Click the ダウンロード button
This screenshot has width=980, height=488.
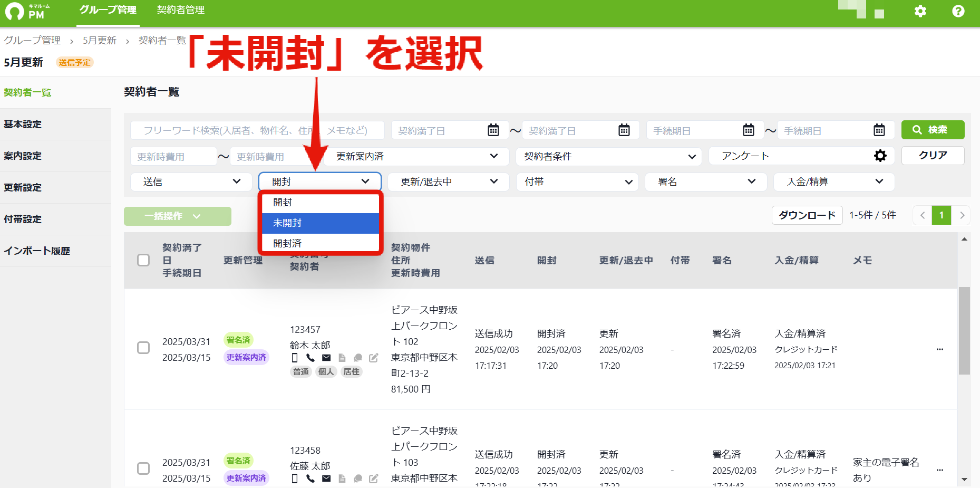pos(807,215)
